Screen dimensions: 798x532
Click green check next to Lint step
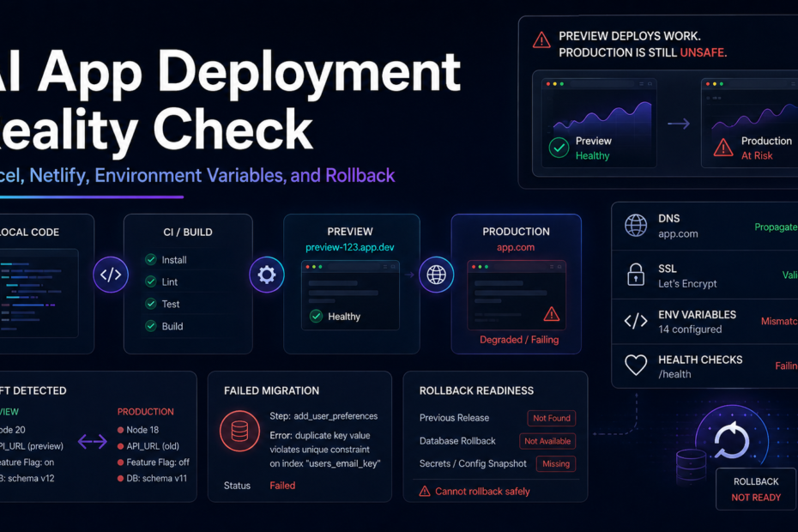coord(151,281)
